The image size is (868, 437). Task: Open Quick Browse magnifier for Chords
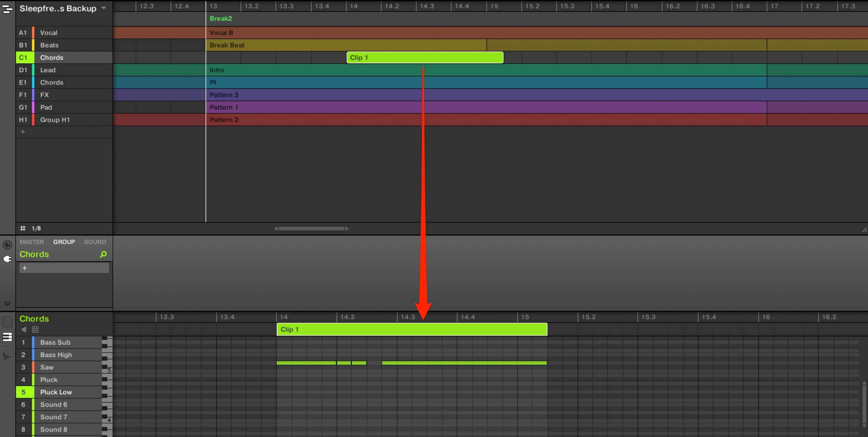click(x=103, y=254)
